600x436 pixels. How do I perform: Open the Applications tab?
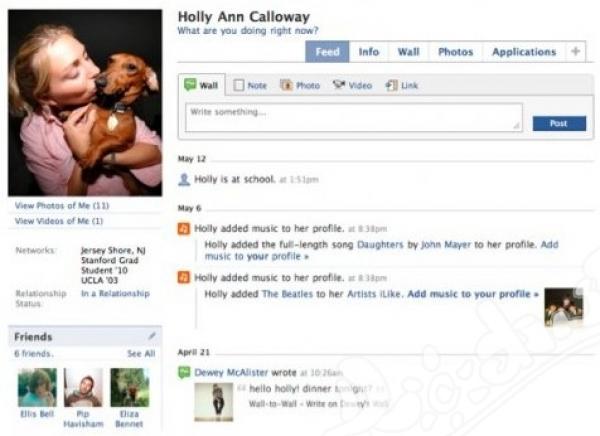click(524, 52)
